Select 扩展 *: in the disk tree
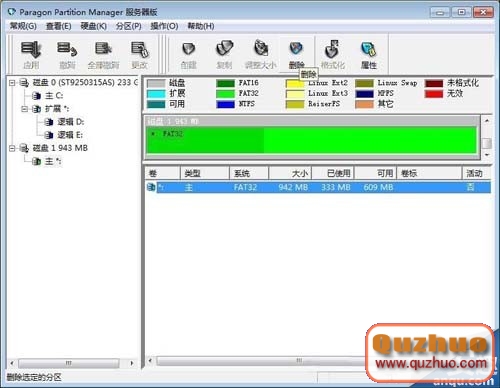The height and width of the screenshot is (388, 500). coord(57,109)
